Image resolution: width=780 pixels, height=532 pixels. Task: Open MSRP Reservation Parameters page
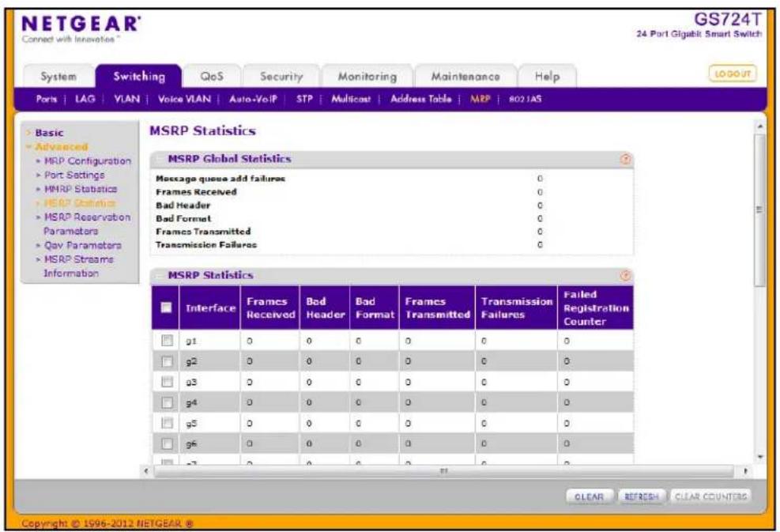coord(87,224)
